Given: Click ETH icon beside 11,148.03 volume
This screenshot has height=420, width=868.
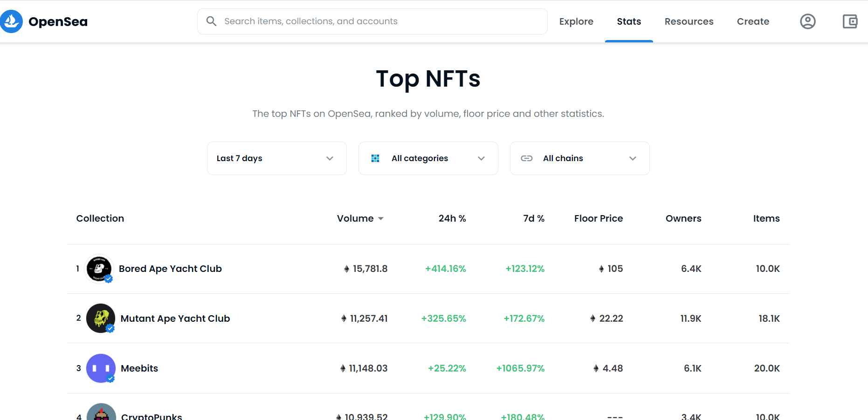Looking at the screenshot, I should [x=343, y=368].
